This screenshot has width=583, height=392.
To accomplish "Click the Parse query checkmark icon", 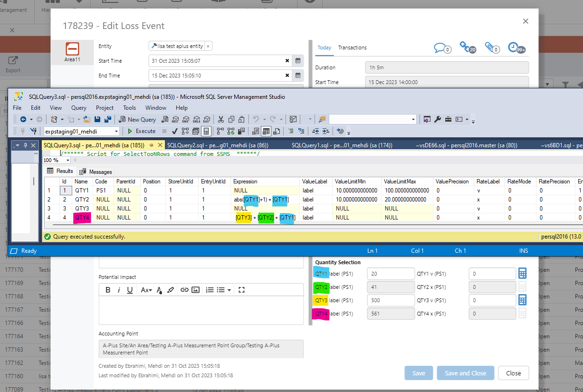I will (174, 131).
